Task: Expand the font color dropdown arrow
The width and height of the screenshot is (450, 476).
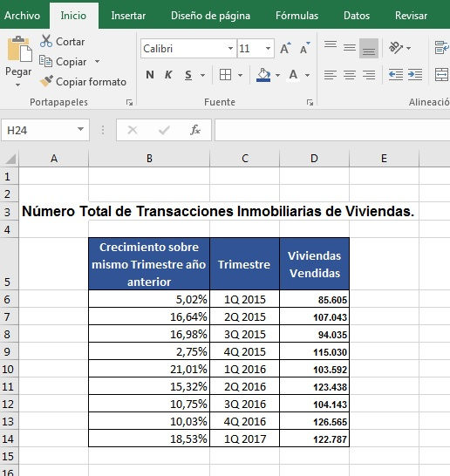Action: [x=307, y=75]
